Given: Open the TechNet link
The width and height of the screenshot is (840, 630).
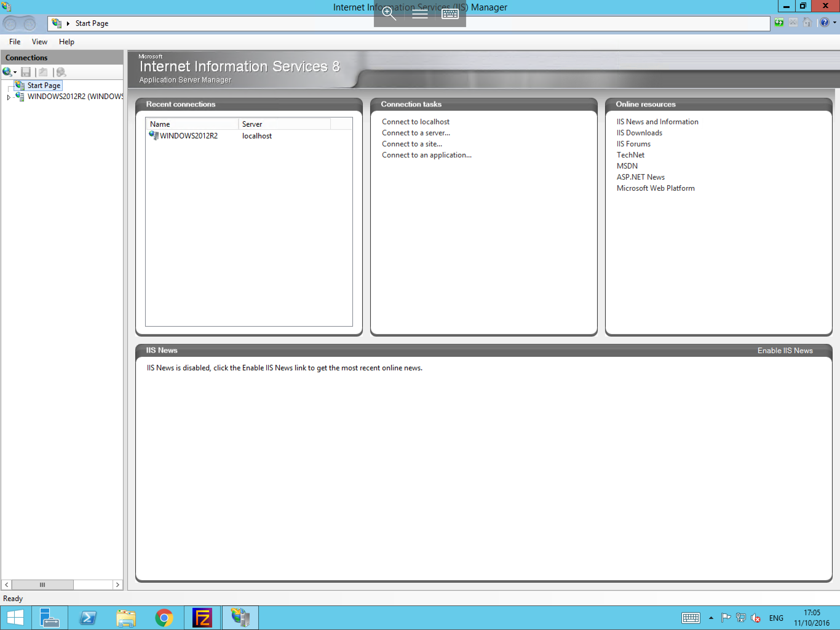Looking at the screenshot, I should pyautogui.click(x=630, y=155).
